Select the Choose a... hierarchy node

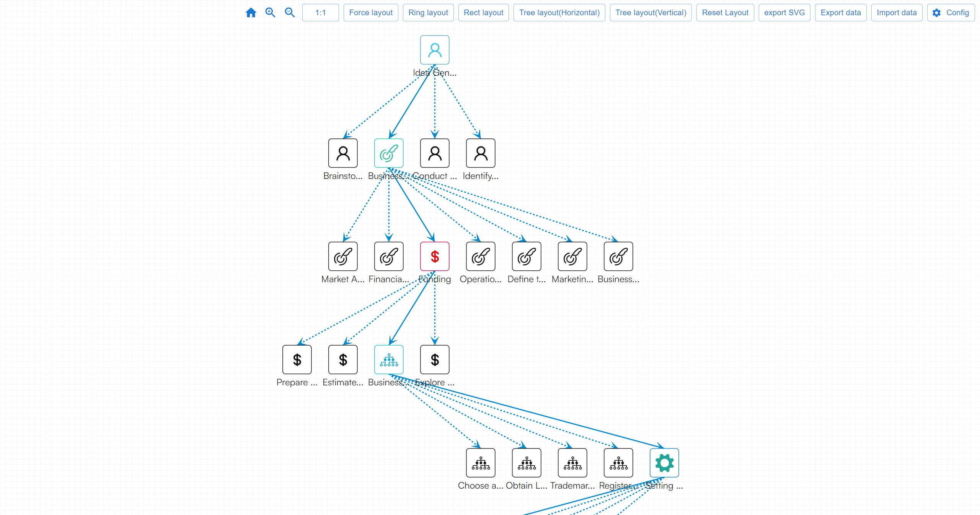(481, 463)
